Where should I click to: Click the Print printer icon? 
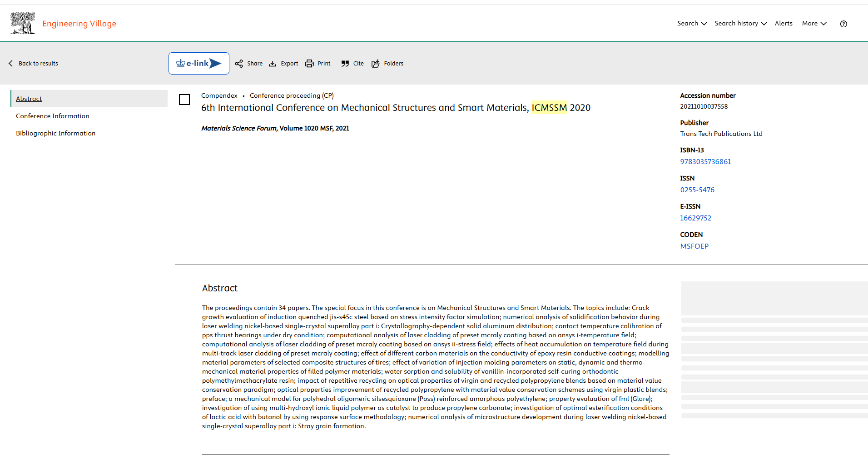(x=309, y=64)
